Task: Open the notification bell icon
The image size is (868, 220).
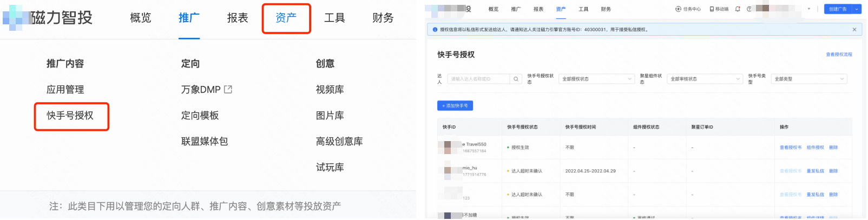Action: (738, 9)
